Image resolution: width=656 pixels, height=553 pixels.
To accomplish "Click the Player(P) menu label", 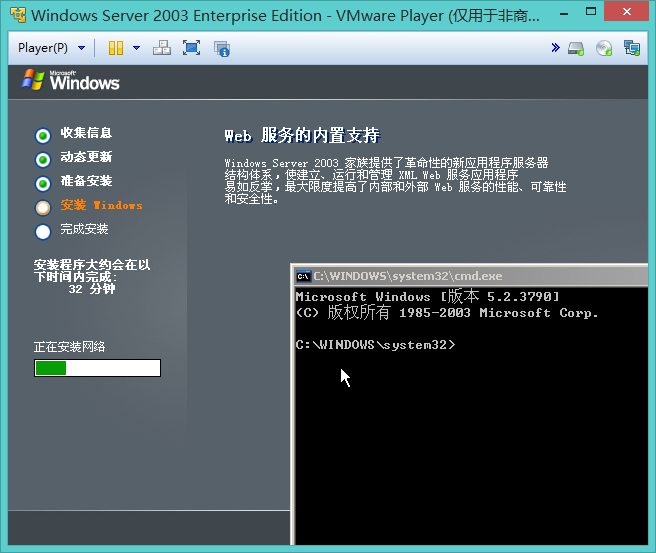I will coord(43,48).
